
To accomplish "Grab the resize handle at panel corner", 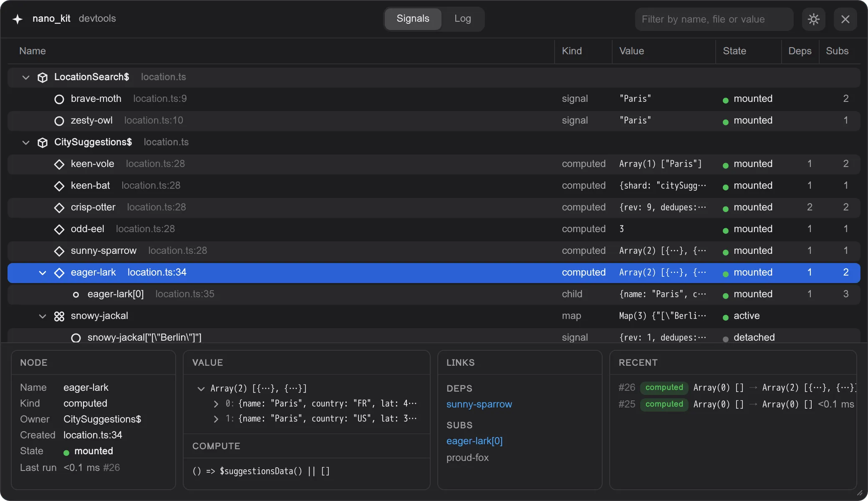I will (860, 493).
